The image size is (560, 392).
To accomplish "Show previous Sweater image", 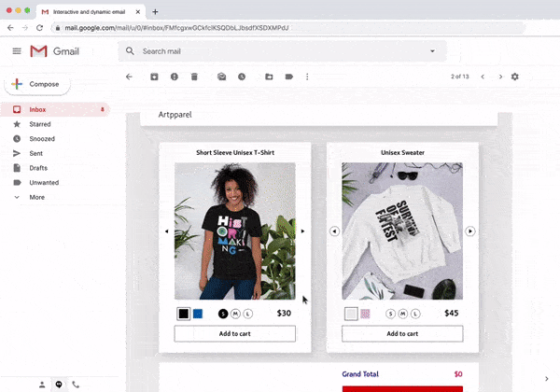I will point(334,231).
